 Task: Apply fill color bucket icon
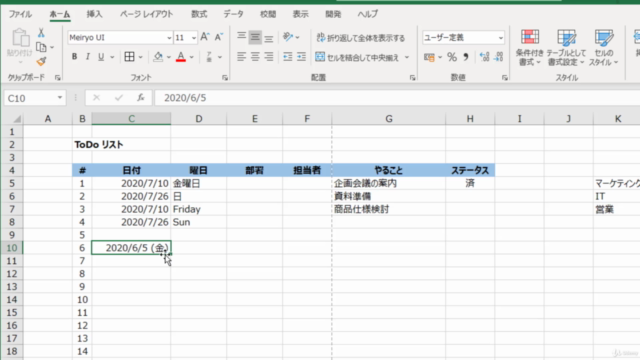point(158,57)
